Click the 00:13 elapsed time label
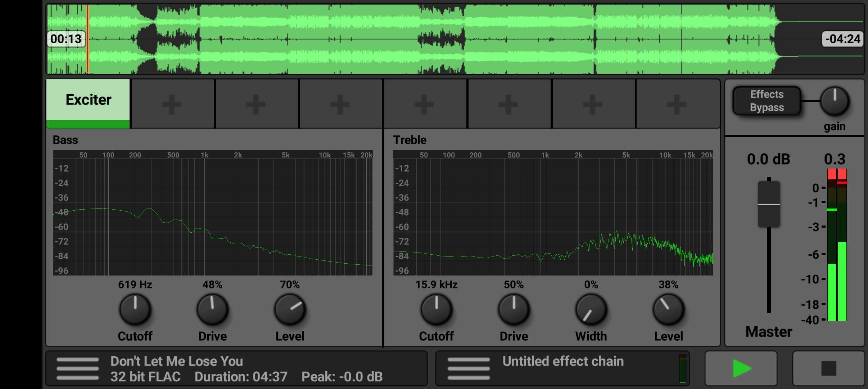868x389 pixels. [66, 39]
